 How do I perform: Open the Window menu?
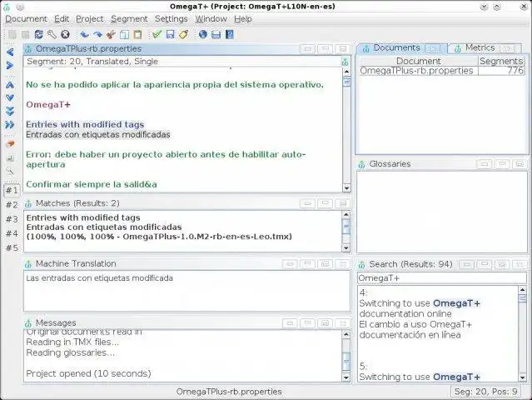[211, 19]
